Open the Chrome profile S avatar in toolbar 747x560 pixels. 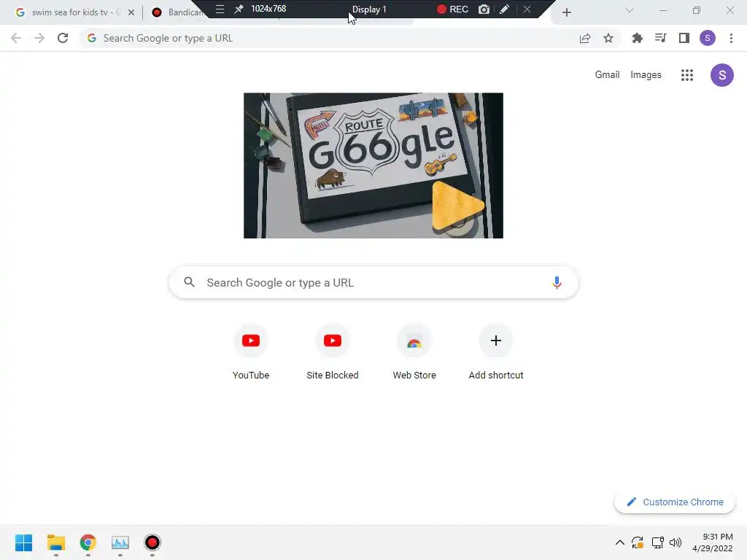click(x=708, y=38)
